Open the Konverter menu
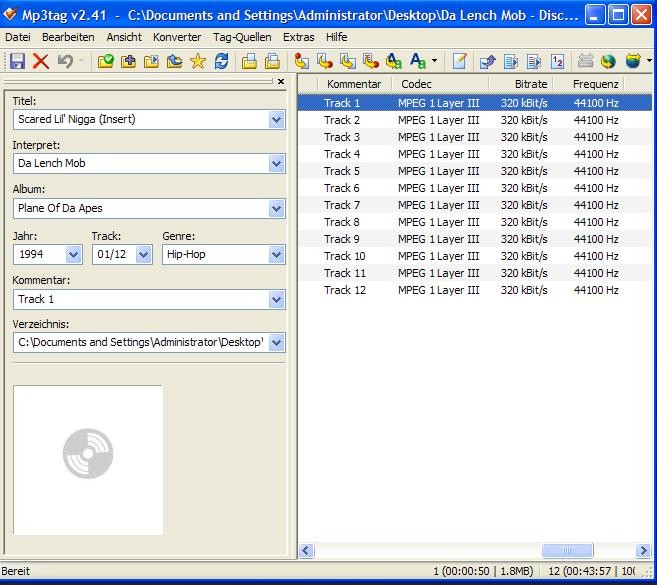The width and height of the screenshot is (657, 585). point(177,37)
